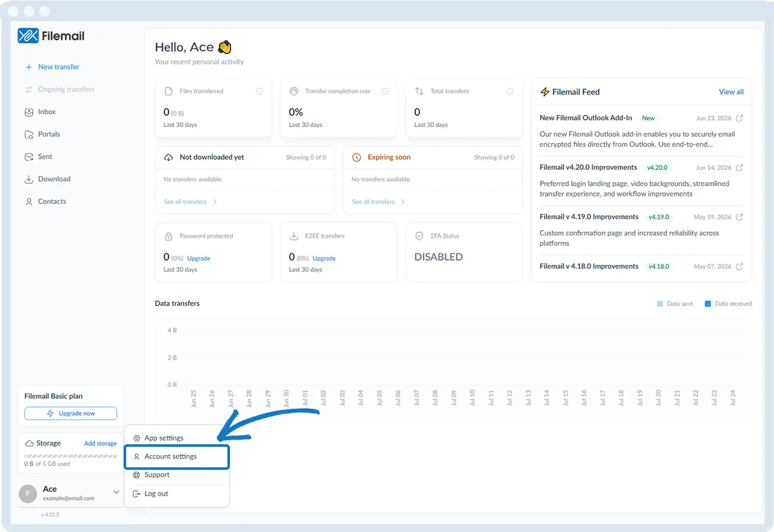This screenshot has width=774, height=532.
Task: Expand See all transfers under Not downloaded yet
Action: click(190, 202)
